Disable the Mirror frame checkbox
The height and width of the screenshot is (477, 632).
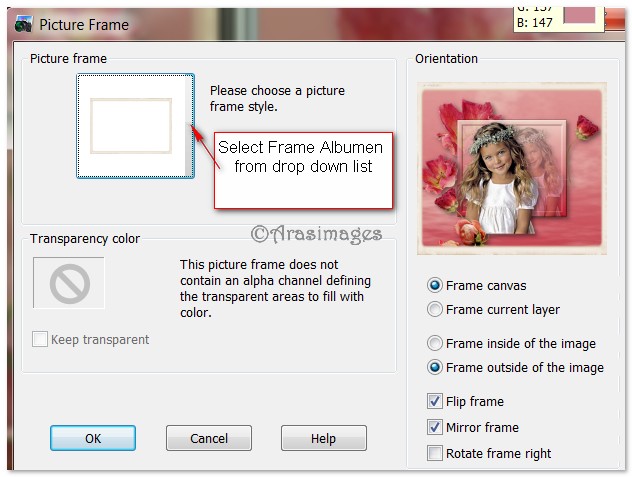pos(435,427)
